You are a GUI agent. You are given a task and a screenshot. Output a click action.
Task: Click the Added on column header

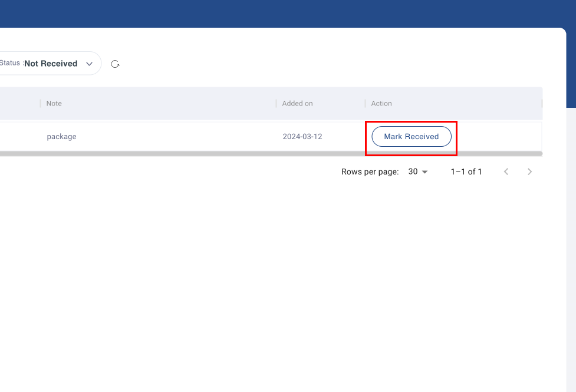(297, 103)
